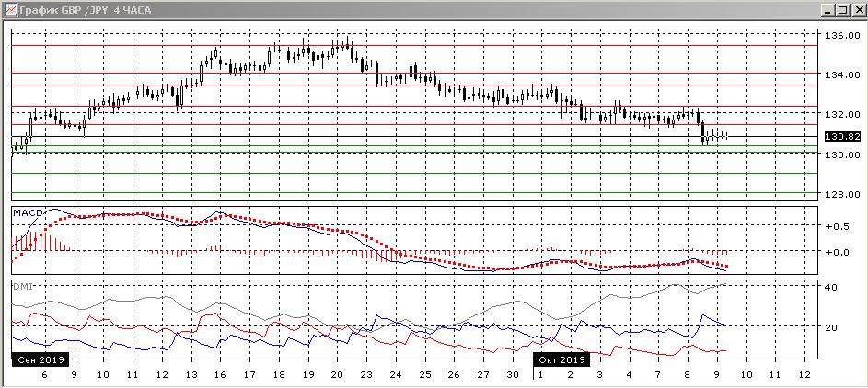Click the 132.00 price axis label

(x=841, y=115)
